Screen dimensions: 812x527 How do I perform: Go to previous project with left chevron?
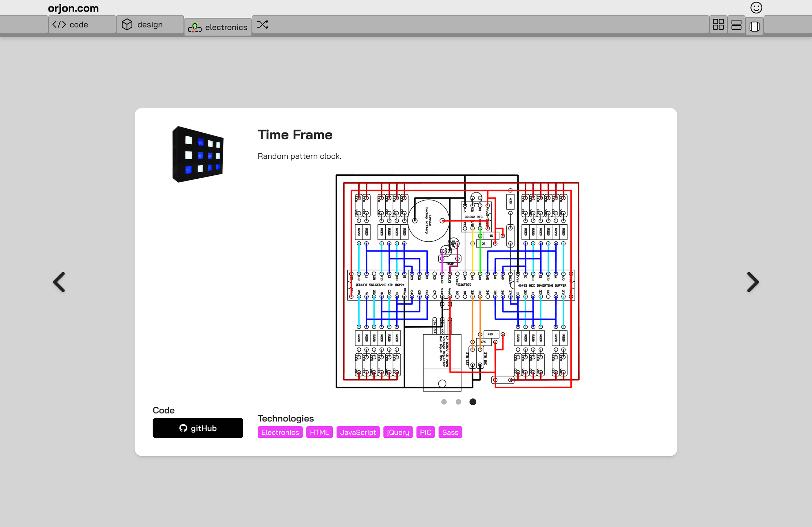click(x=59, y=282)
